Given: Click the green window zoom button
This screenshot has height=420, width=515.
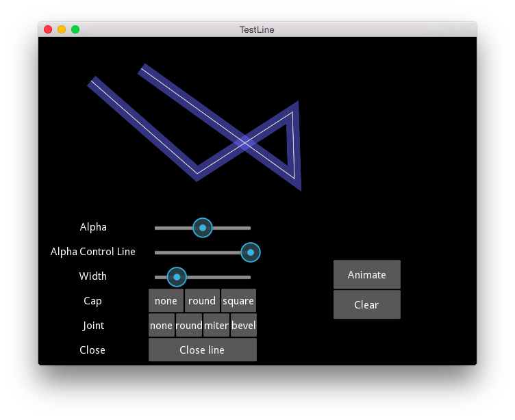Looking at the screenshot, I should tap(75, 29).
